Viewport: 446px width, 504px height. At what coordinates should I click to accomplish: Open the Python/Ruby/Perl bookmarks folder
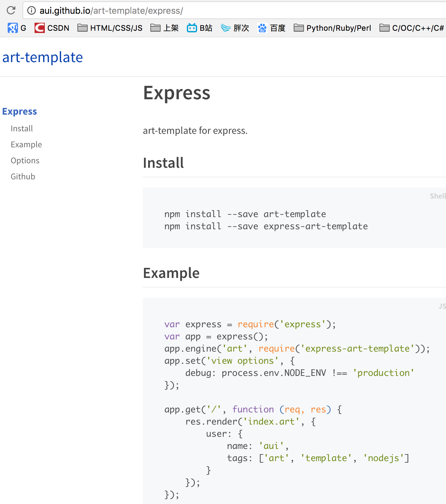click(332, 28)
